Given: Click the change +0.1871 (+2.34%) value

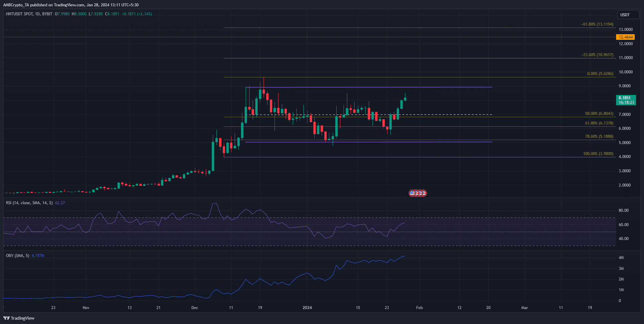Looking at the screenshot, I should coord(137,14).
